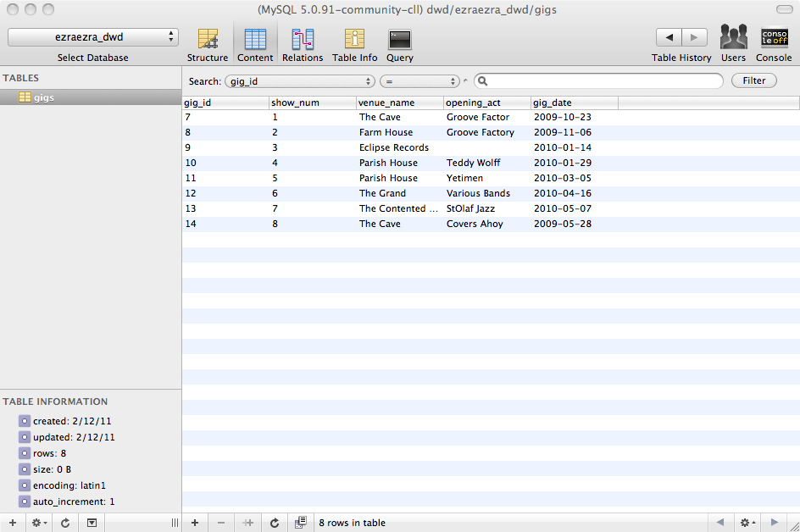Sort by gig_id column header
800x532 pixels.
tap(225, 103)
